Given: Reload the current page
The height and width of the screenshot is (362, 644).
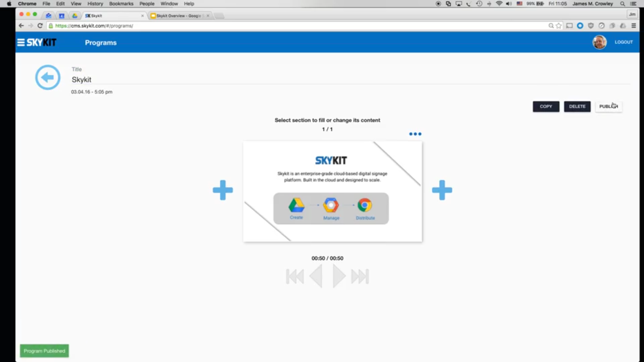Looking at the screenshot, I should pyautogui.click(x=40, y=26).
